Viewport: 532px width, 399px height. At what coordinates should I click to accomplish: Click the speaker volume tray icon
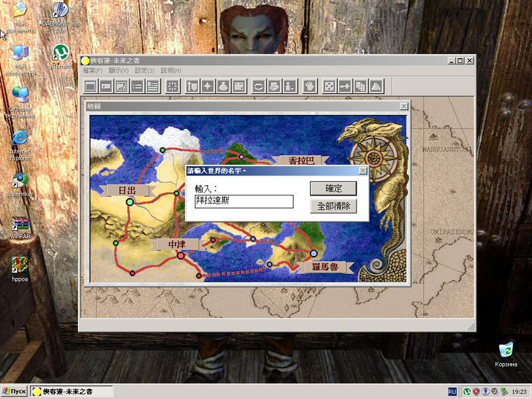click(494, 392)
